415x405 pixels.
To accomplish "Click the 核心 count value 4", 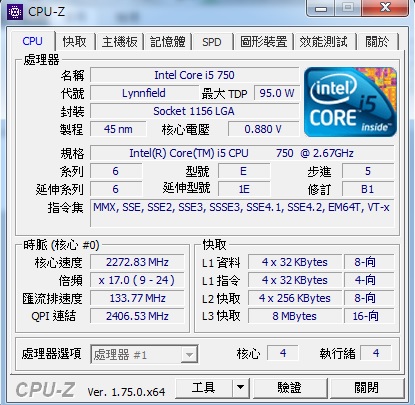I will (x=283, y=353).
